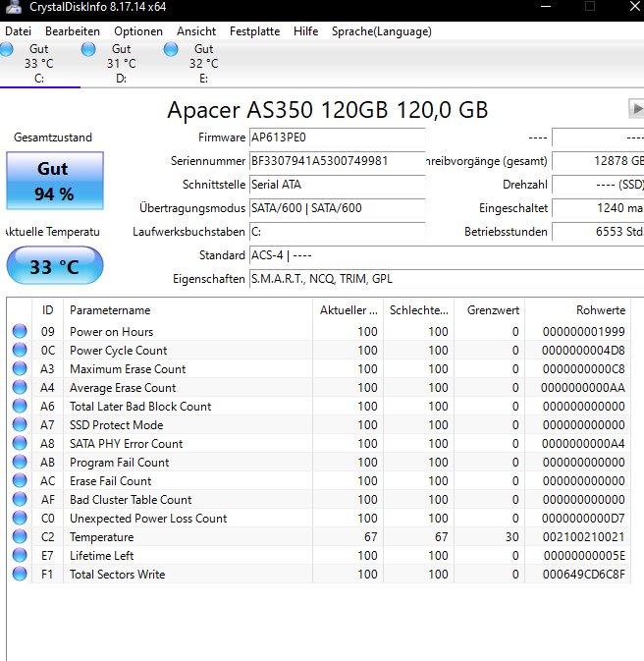Close the CrystalDiskInfo window
The image size is (644, 661).
tap(635, 6)
